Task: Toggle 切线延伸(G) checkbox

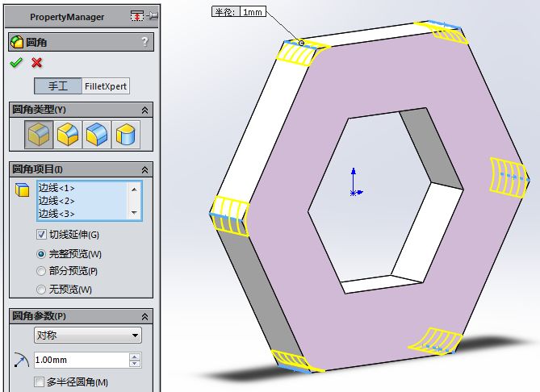Action: click(x=41, y=235)
